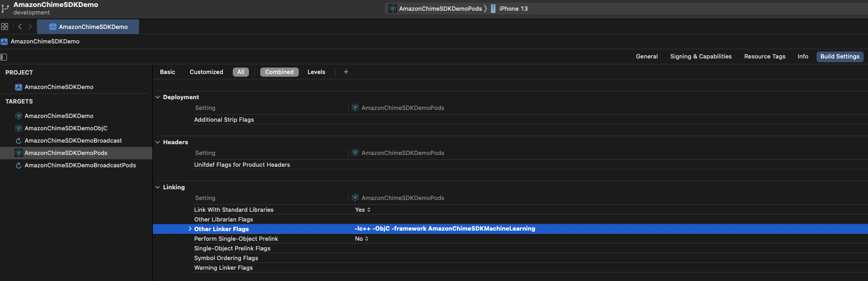Open the iPhone 13 destination selector
This screenshot has width=868, height=281.
(x=509, y=9)
